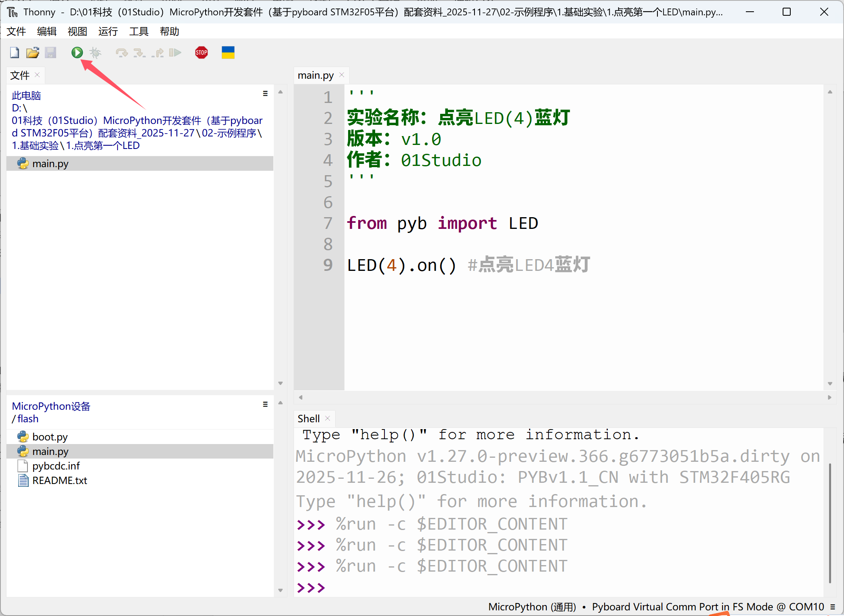Screen dimensions: 844x616
Task: Start debugging with the bug icon
Action: [95, 52]
